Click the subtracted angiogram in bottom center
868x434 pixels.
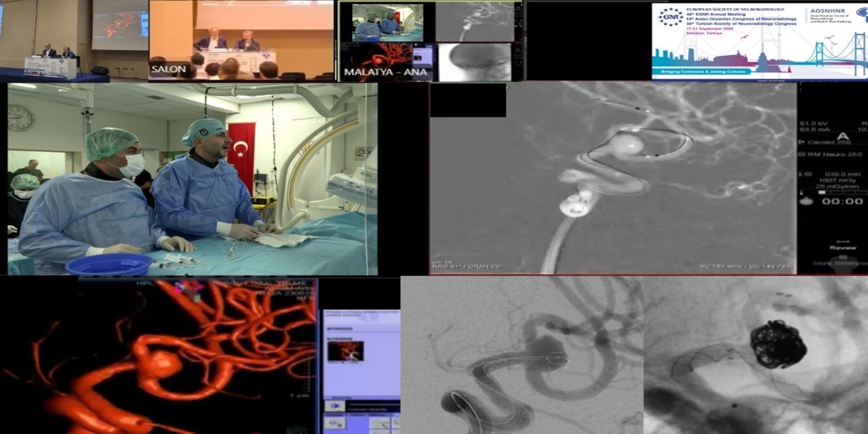point(521,355)
